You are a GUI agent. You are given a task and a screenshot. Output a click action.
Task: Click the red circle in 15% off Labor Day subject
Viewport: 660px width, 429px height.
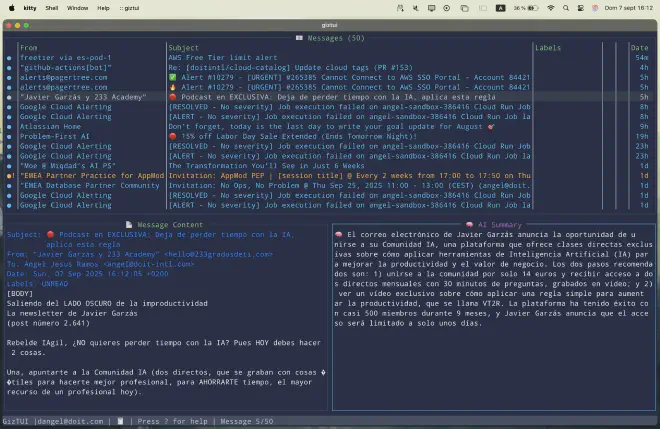pos(172,136)
